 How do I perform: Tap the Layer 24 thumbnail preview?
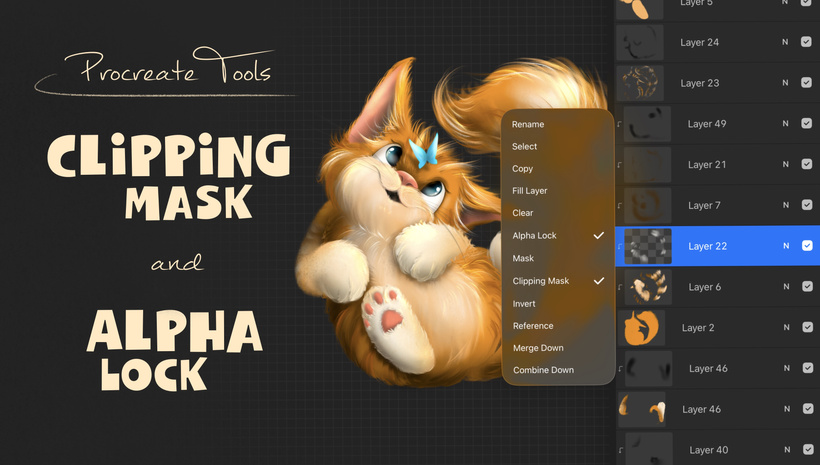(x=640, y=43)
